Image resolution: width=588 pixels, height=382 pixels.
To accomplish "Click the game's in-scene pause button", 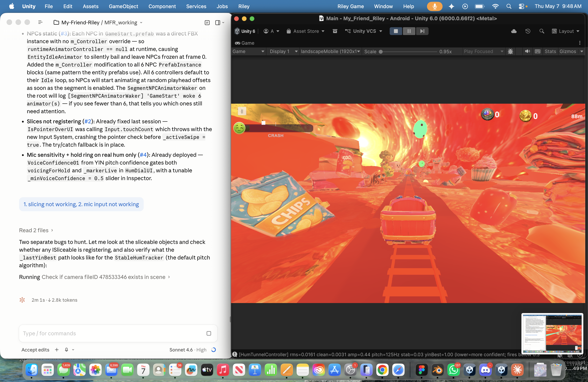I will pos(242,111).
